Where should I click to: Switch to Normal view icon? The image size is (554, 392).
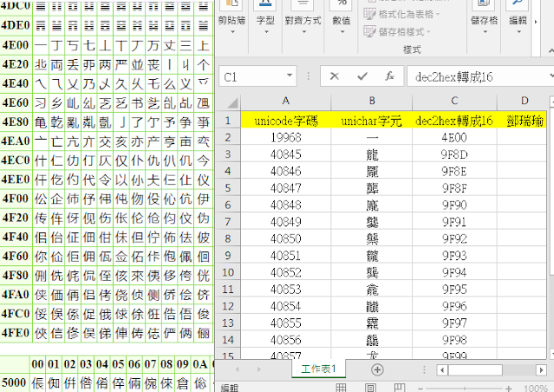point(342,388)
